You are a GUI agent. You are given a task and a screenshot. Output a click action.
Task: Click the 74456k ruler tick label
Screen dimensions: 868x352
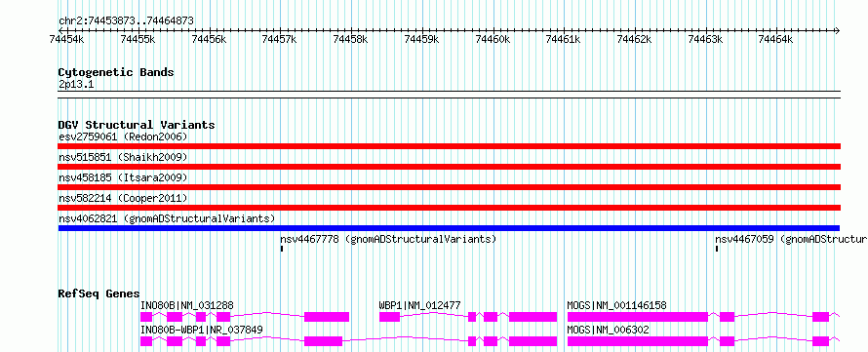[x=209, y=39]
